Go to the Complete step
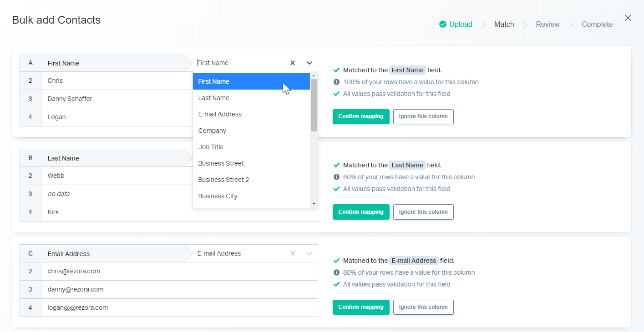Viewport: 644px width, 332px height. [597, 25]
